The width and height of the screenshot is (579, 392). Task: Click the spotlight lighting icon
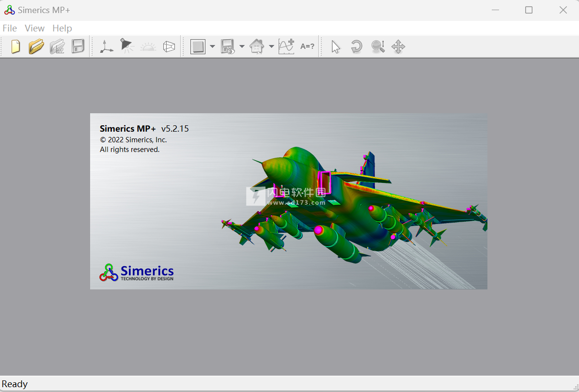tap(127, 46)
